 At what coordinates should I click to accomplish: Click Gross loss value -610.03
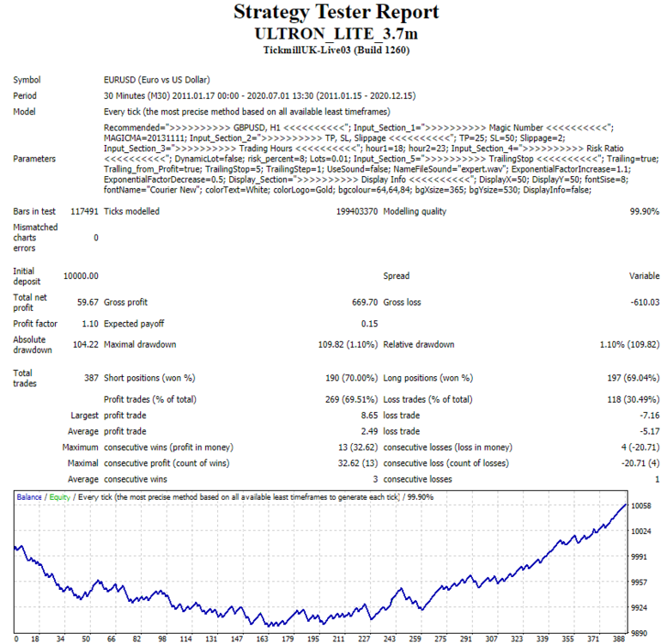tap(645, 302)
